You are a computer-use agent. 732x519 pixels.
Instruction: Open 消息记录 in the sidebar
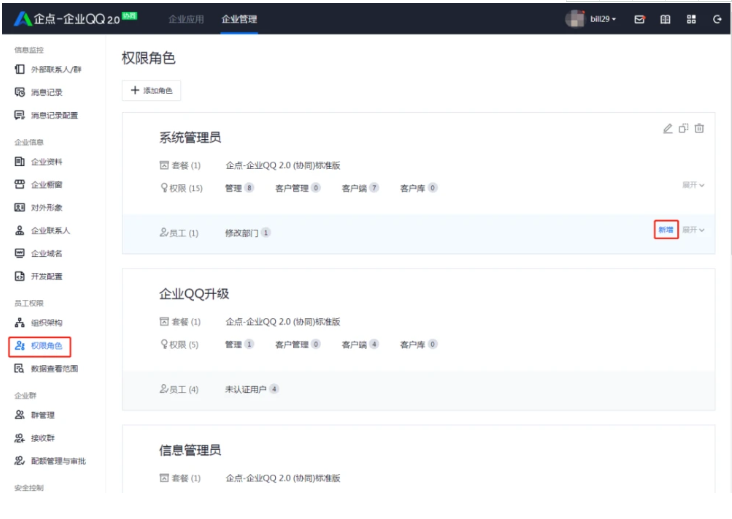(x=38, y=92)
